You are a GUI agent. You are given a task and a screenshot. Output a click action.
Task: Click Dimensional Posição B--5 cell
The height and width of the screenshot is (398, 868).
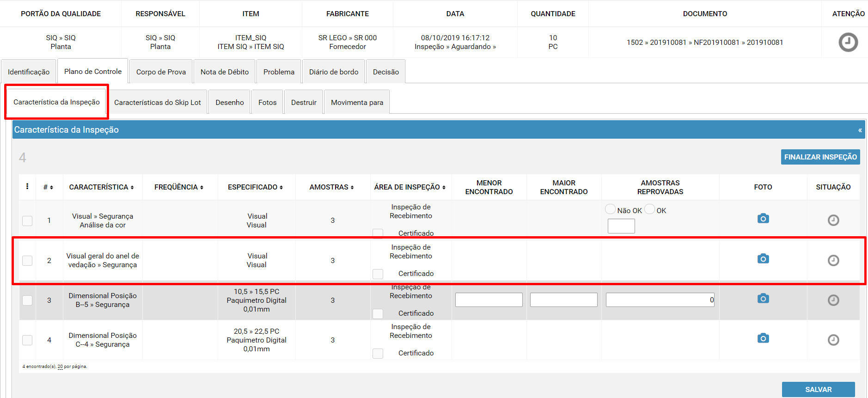click(103, 300)
